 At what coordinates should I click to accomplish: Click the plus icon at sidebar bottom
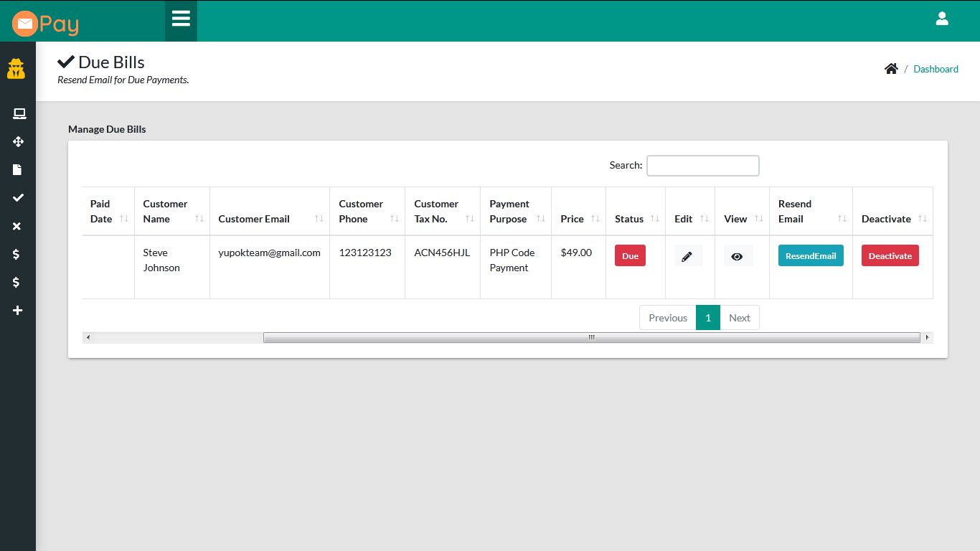[x=19, y=310]
